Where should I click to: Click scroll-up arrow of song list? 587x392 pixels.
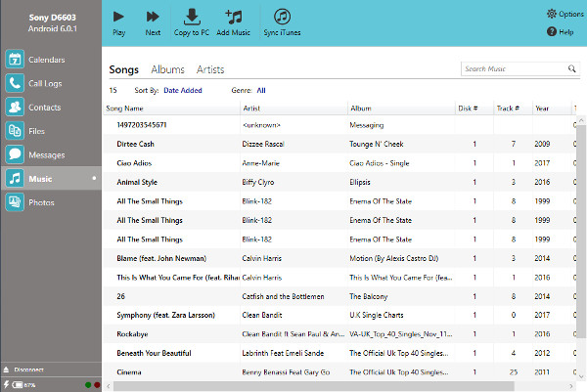click(x=581, y=120)
